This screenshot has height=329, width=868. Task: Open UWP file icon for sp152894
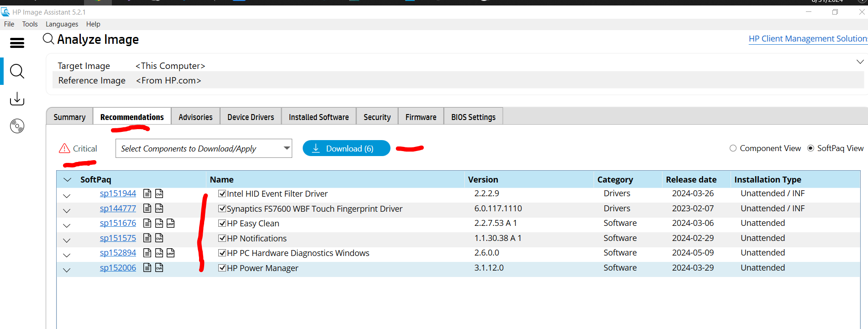click(x=170, y=253)
